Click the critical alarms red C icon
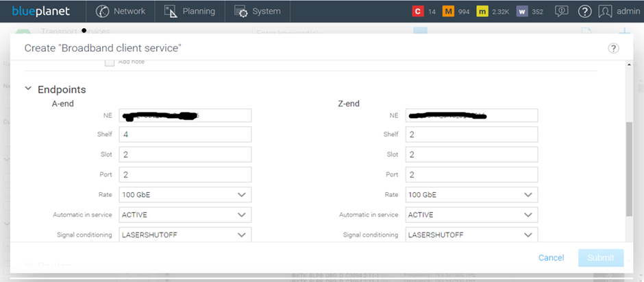 pyautogui.click(x=417, y=11)
